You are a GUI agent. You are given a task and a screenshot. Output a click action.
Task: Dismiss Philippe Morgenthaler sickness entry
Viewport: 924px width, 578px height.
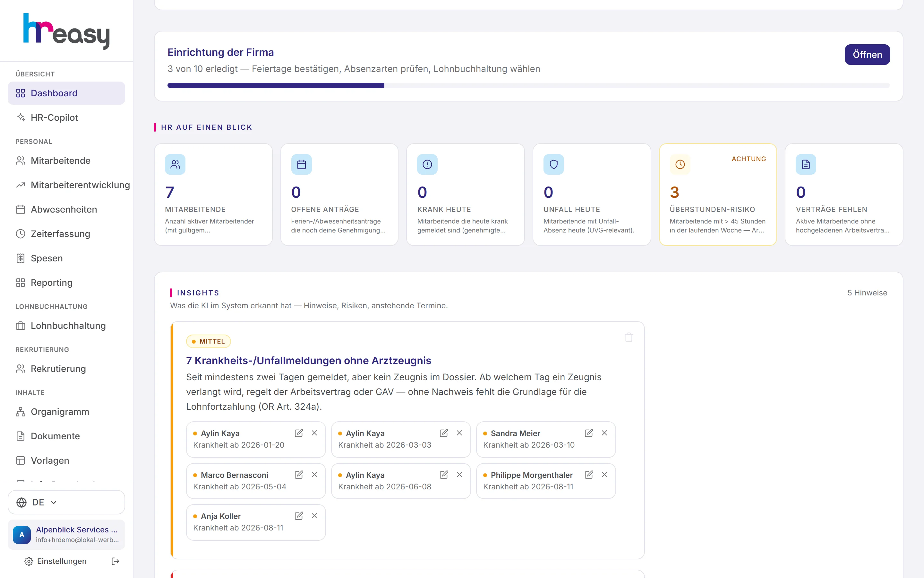click(604, 474)
